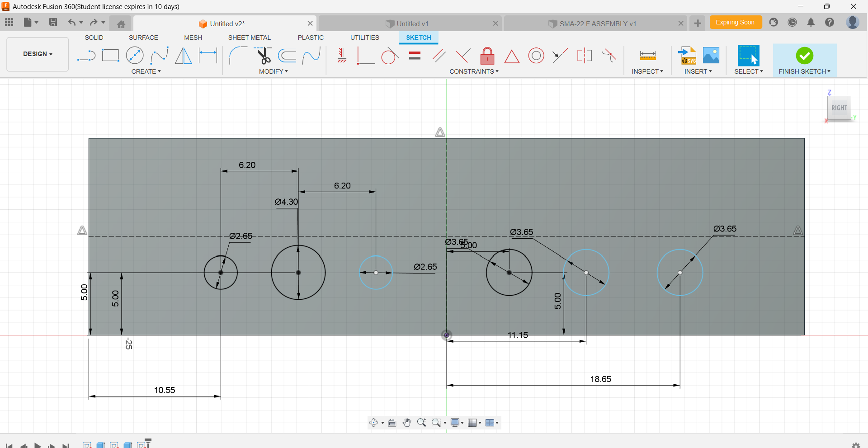Viewport: 868px width, 448px height.
Task: Select the Pan hand tool
Action: [407, 423]
